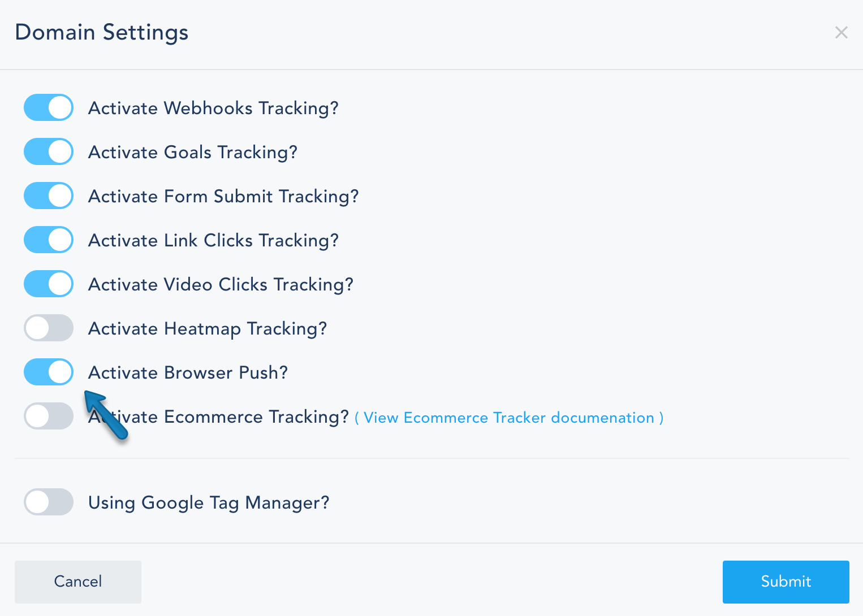Image resolution: width=863 pixels, height=616 pixels.
Task: Enable Ecommerce Tracking switch
Action: coord(49,416)
